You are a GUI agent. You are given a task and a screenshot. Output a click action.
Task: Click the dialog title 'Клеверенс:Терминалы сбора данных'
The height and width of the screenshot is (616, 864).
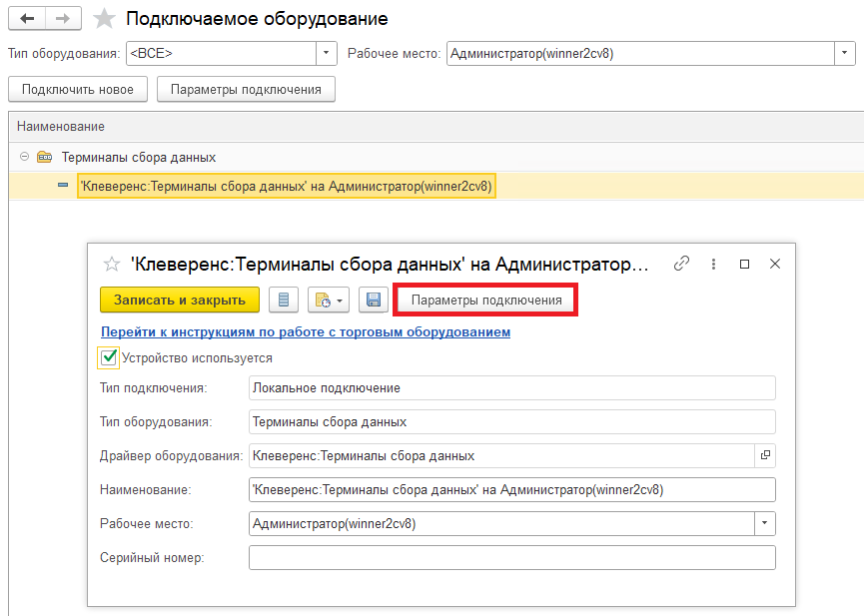(x=390, y=265)
